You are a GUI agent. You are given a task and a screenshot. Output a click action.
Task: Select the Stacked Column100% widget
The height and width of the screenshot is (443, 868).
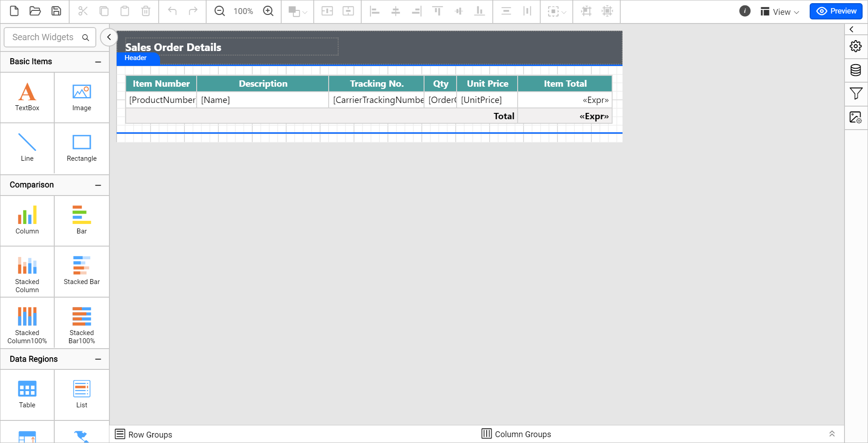point(27,323)
